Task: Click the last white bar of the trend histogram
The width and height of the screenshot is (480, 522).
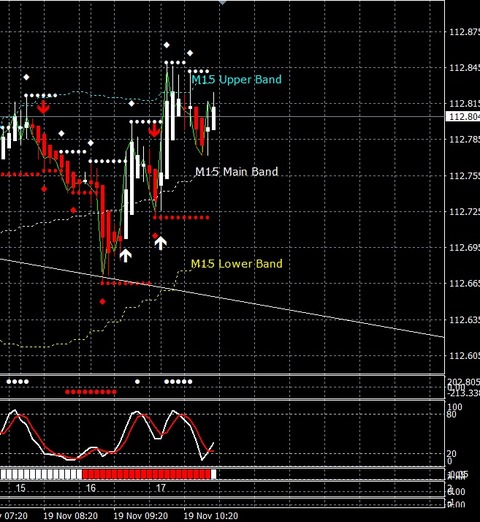Action: [213, 474]
